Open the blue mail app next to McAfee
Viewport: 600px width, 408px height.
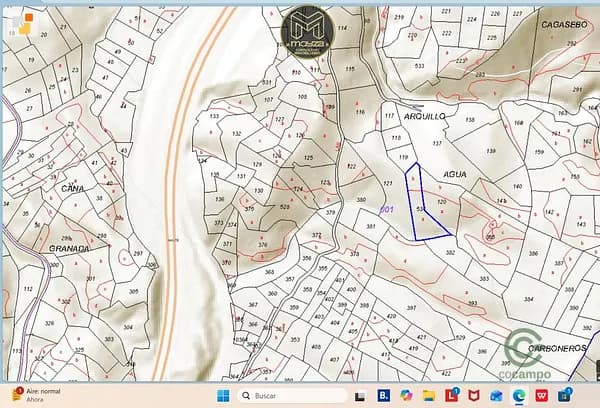[x=496, y=395]
